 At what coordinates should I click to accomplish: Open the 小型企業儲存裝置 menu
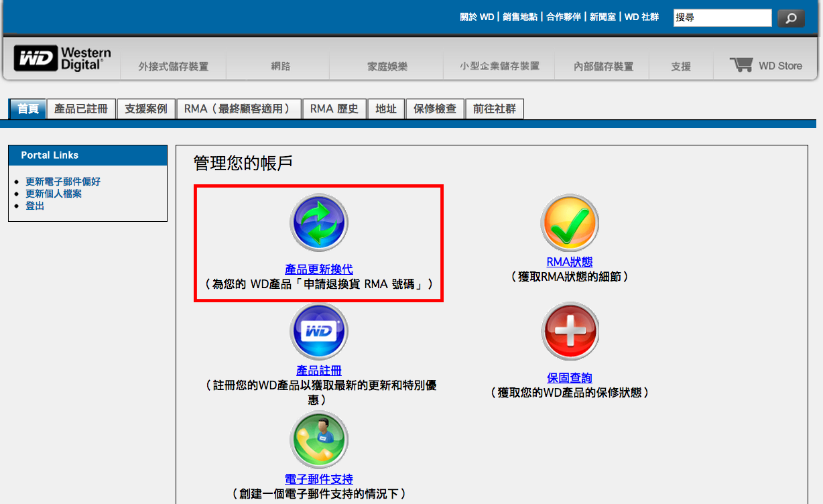(x=500, y=66)
